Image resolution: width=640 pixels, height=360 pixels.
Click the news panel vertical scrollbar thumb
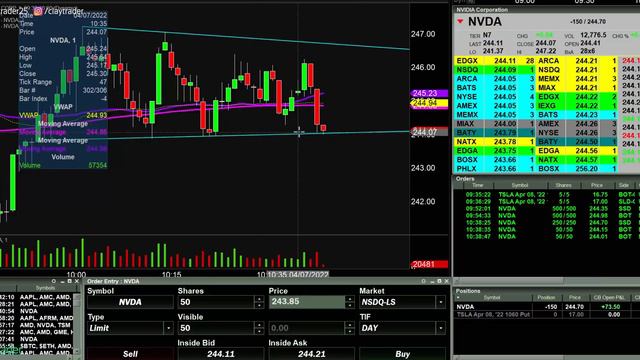[x=77, y=303]
